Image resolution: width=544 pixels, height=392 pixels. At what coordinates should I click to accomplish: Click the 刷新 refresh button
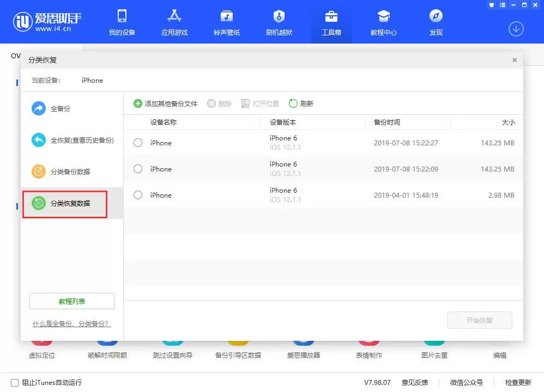click(x=301, y=103)
